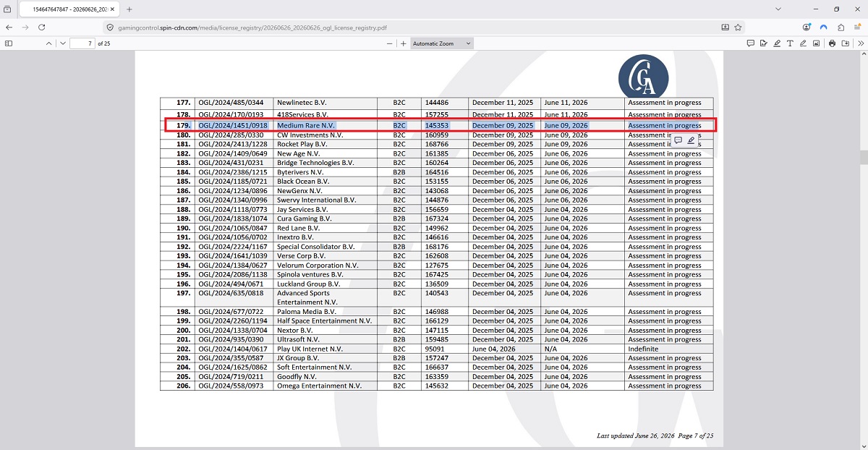Bookmark this page with the star
Screen dimensions: 868x450
click(738, 27)
